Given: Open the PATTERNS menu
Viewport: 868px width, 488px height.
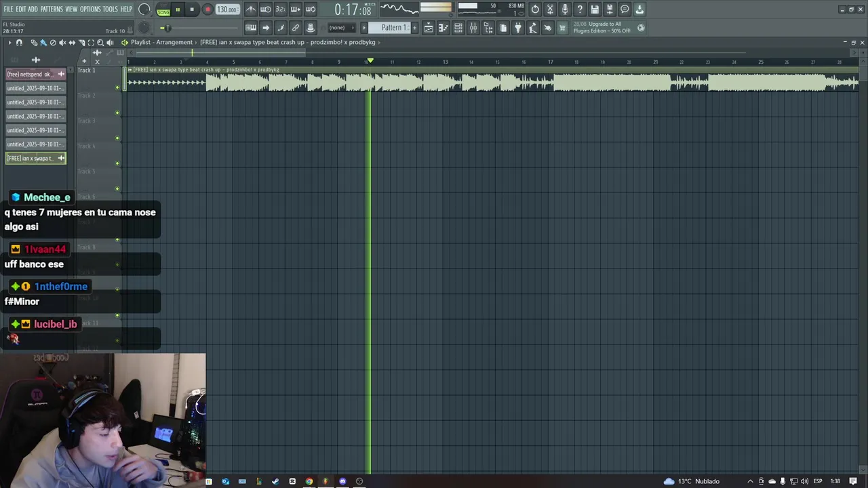Looking at the screenshot, I should coord(52,9).
